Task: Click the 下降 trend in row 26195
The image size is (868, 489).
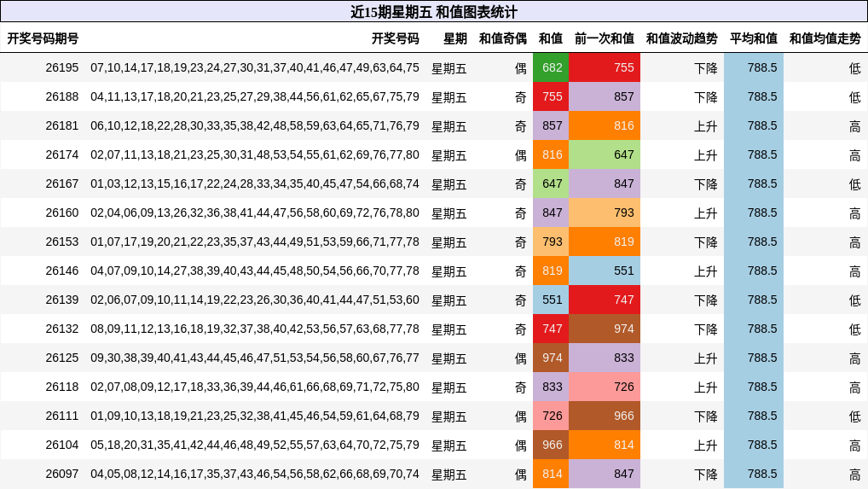Action: [x=706, y=68]
